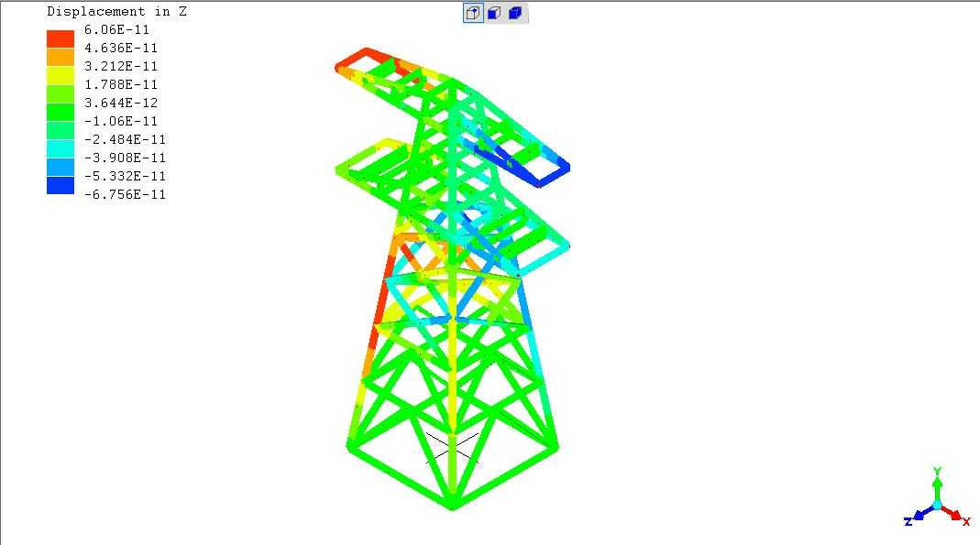980x545 pixels.
Task: Click the red upper-left cross arm tip
Action: (x=352, y=60)
